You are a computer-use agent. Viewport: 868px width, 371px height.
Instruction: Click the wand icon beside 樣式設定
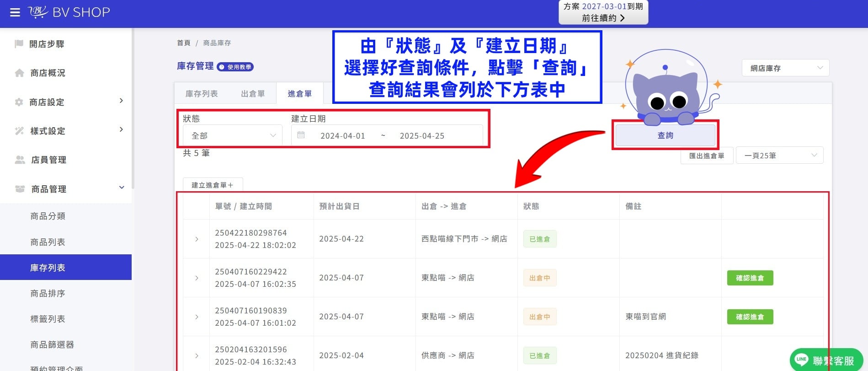pos(19,131)
